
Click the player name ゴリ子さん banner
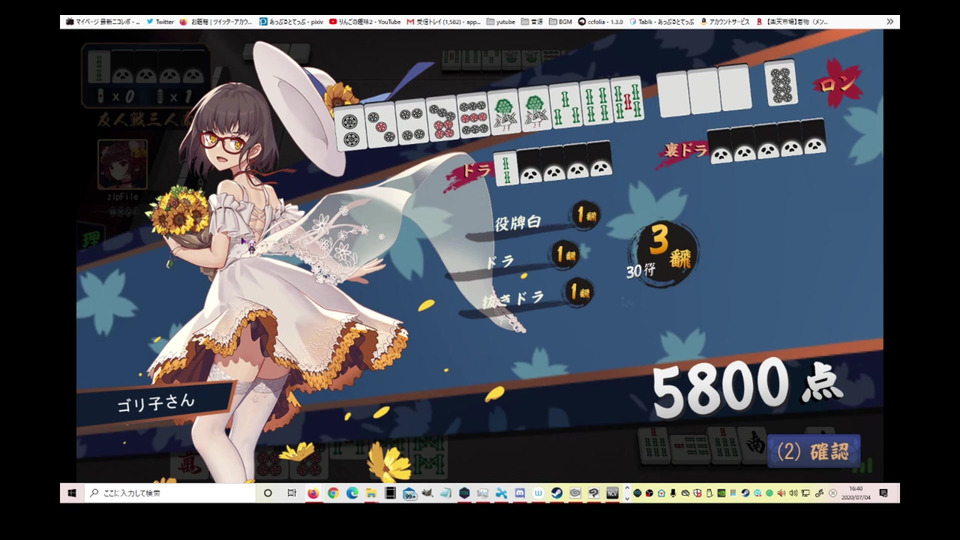156,405
